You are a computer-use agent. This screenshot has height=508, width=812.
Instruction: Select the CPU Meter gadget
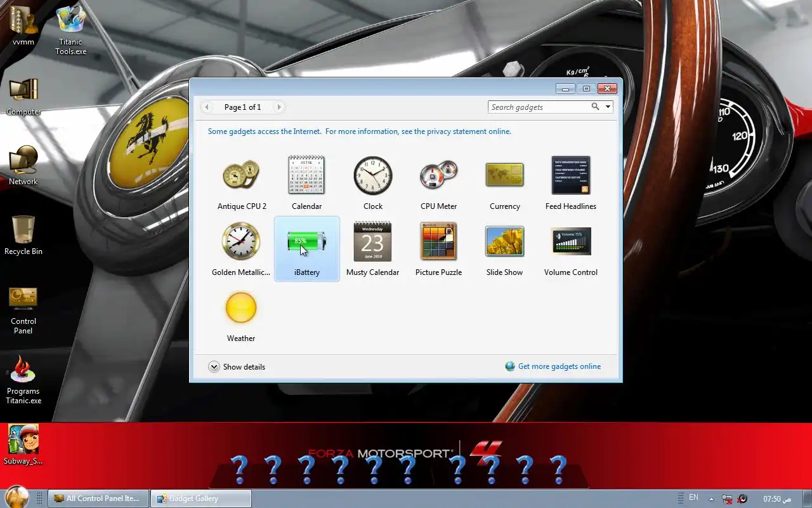pyautogui.click(x=439, y=184)
